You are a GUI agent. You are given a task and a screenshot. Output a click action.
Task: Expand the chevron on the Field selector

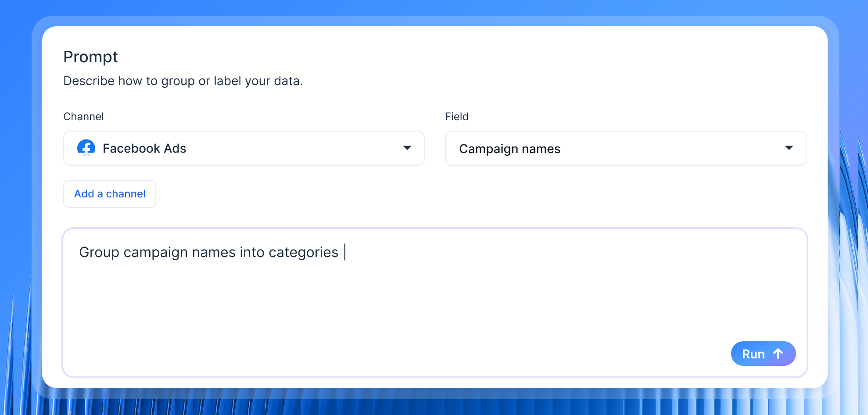pos(789,148)
